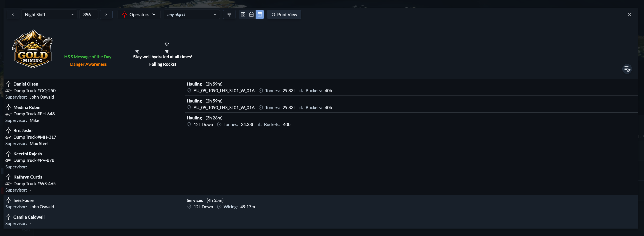Switch to calendar view
The width and height of the screenshot is (644, 236).
click(251, 14)
